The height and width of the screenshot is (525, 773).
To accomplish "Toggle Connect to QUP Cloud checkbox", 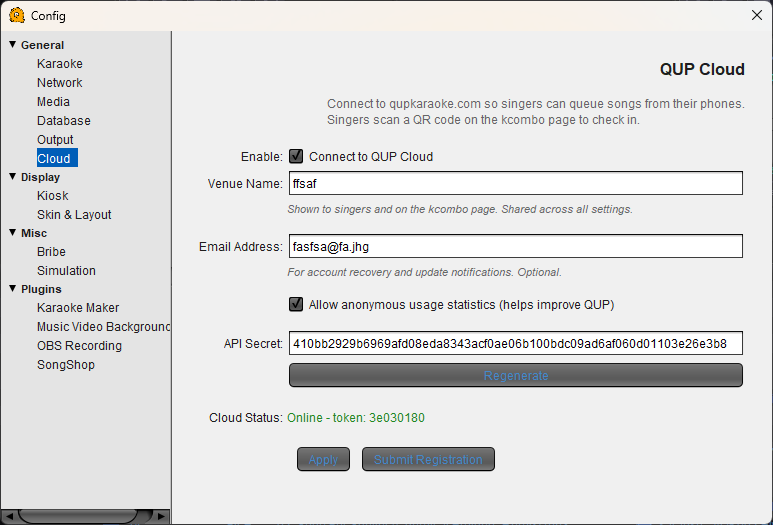I will [296, 156].
